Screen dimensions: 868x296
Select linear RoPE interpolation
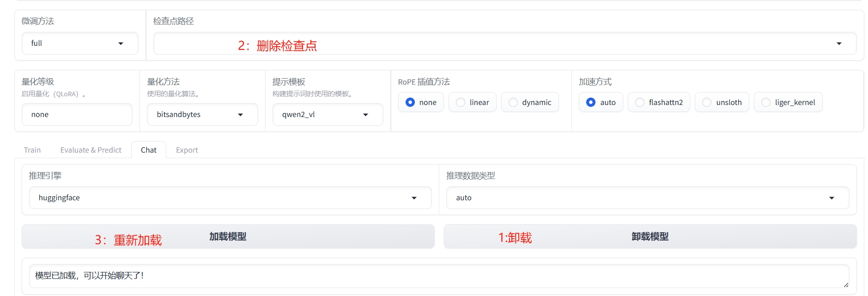point(461,102)
